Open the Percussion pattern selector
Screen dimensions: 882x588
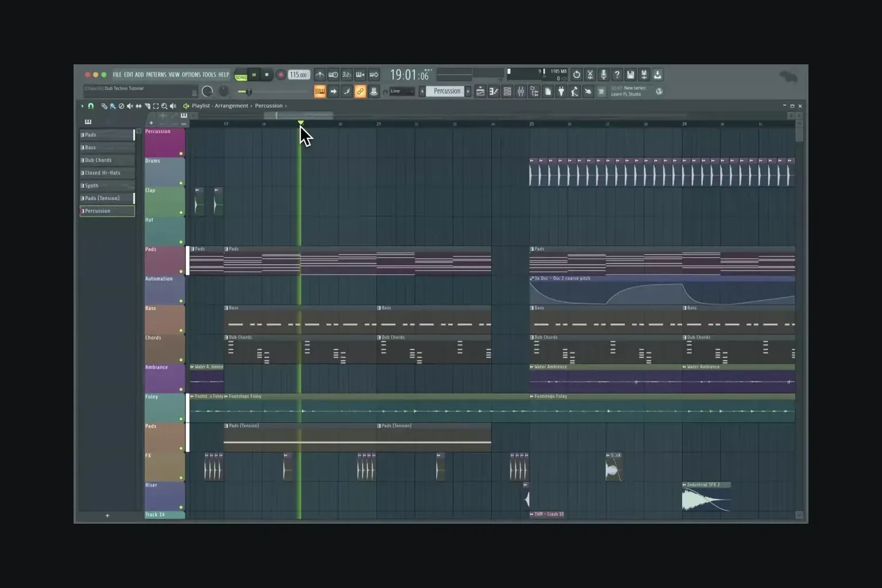coord(445,91)
